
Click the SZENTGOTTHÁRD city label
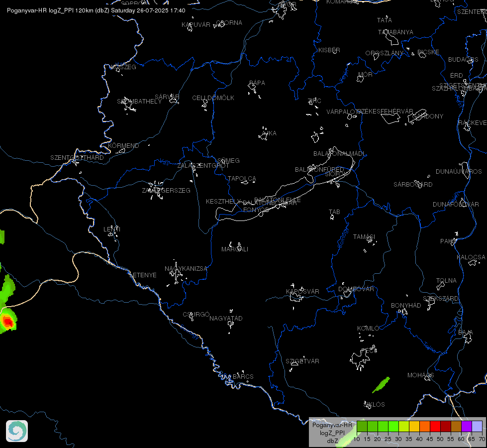[x=77, y=158]
